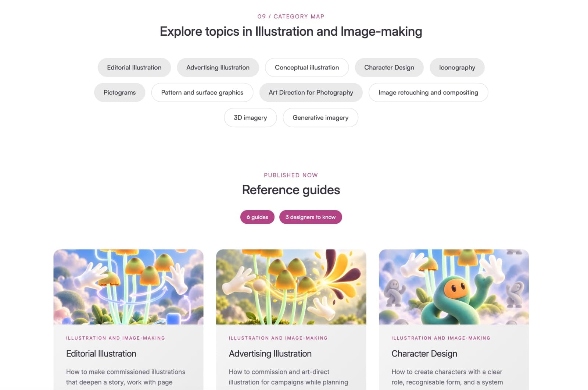This screenshot has height=390, width=588.
Task: Open Pattern and surface graphics topic
Action: coord(202,92)
